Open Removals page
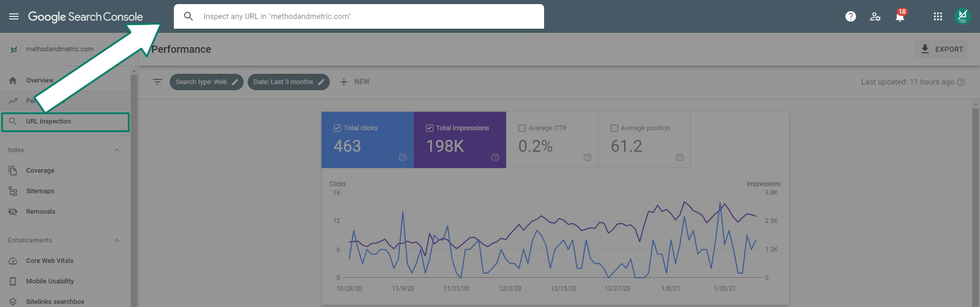Viewport: 980px width, 307px height. coord(65,212)
